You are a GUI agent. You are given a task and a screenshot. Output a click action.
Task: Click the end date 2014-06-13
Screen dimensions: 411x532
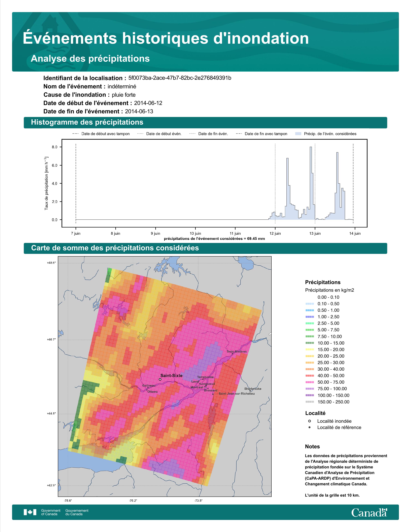pyautogui.click(x=139, y=111)
